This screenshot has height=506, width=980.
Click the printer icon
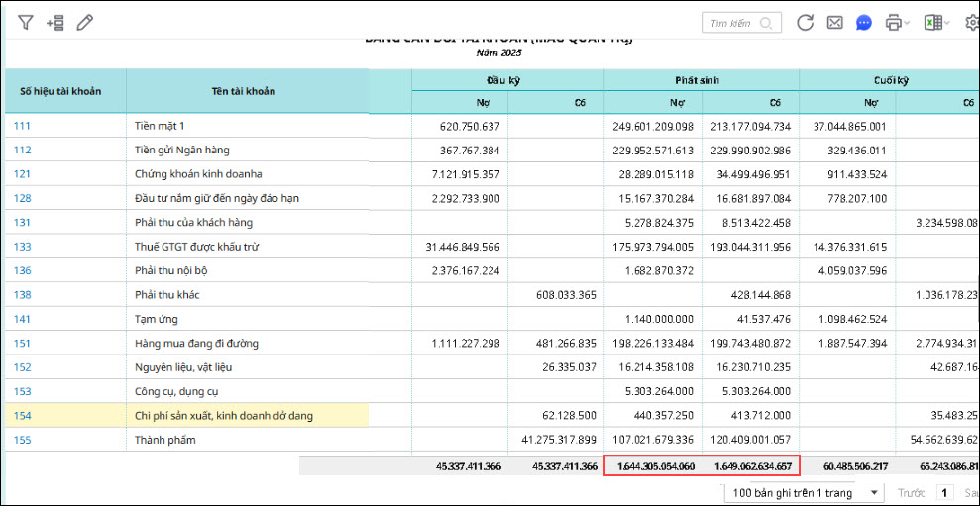point(894,22)
